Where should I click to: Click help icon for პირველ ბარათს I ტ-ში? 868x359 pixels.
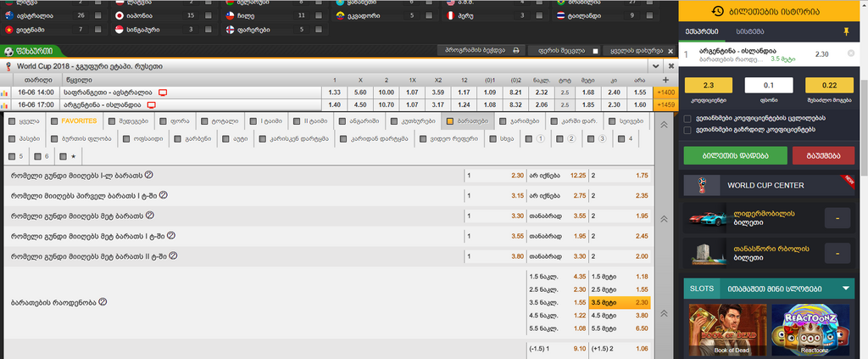pos(164,195)
